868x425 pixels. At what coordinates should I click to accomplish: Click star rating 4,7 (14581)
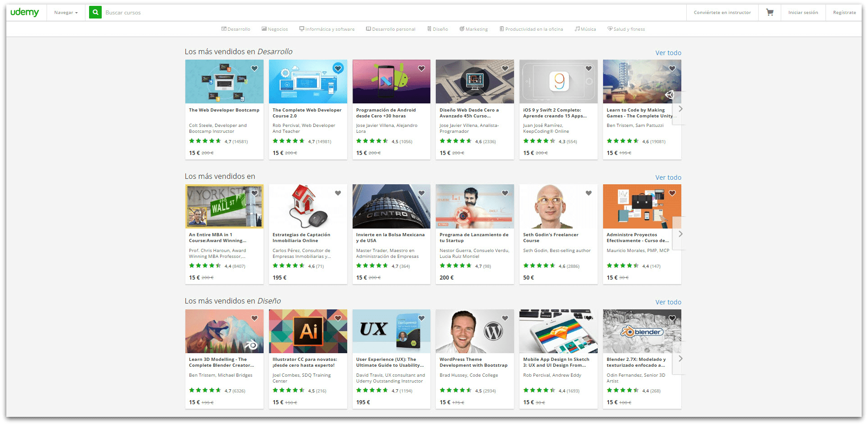tap(218, 141)
